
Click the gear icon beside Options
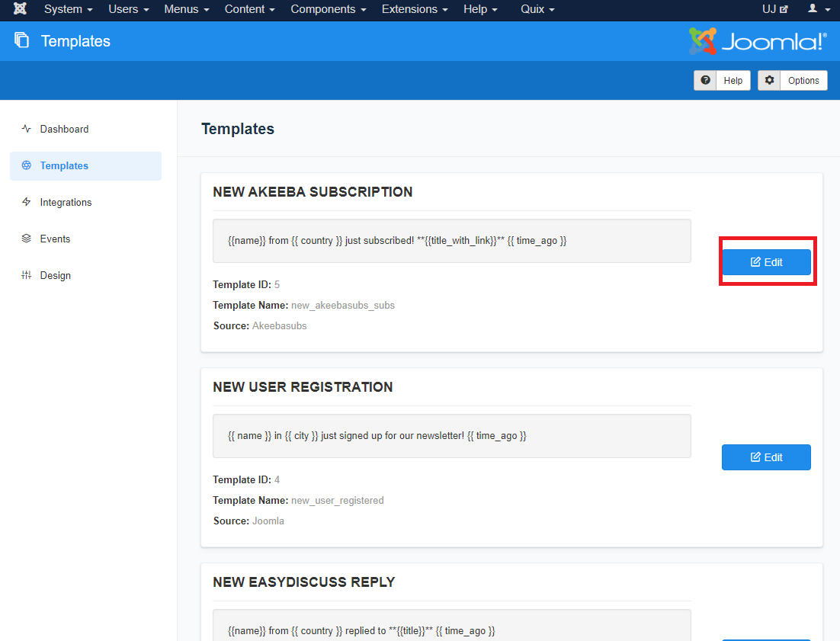click(x=769, y=80)
